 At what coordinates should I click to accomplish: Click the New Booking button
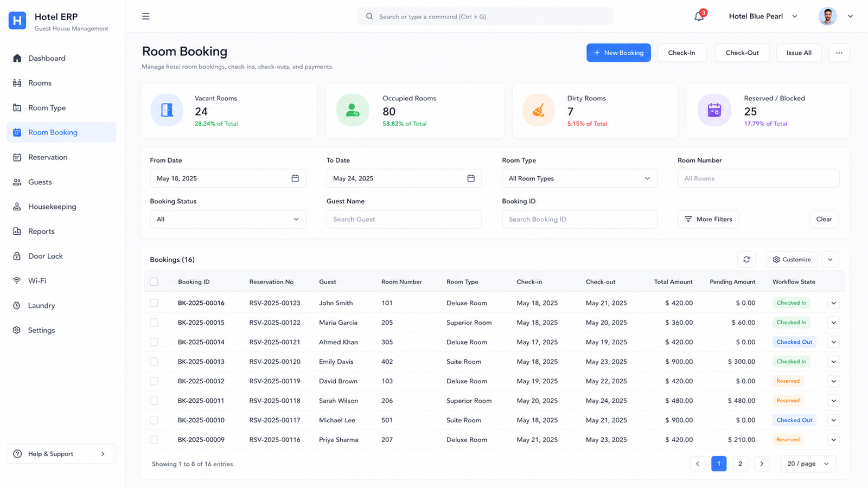(x=618, y=53)
